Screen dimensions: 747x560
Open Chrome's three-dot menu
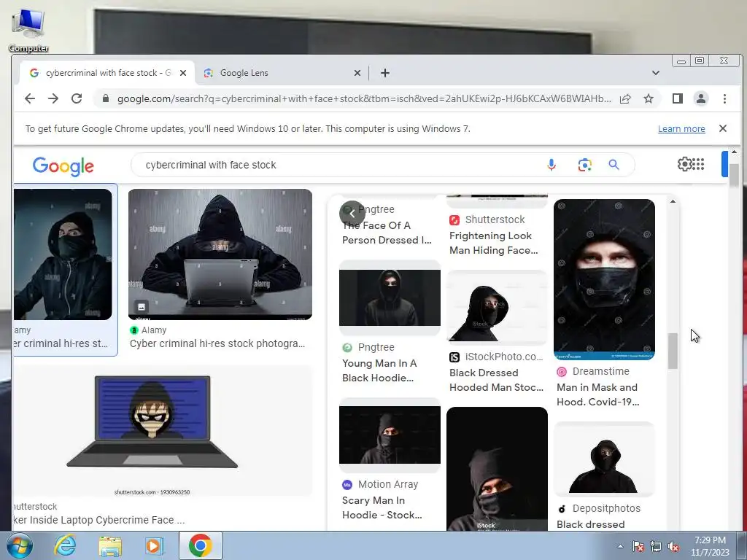point(724,98)
